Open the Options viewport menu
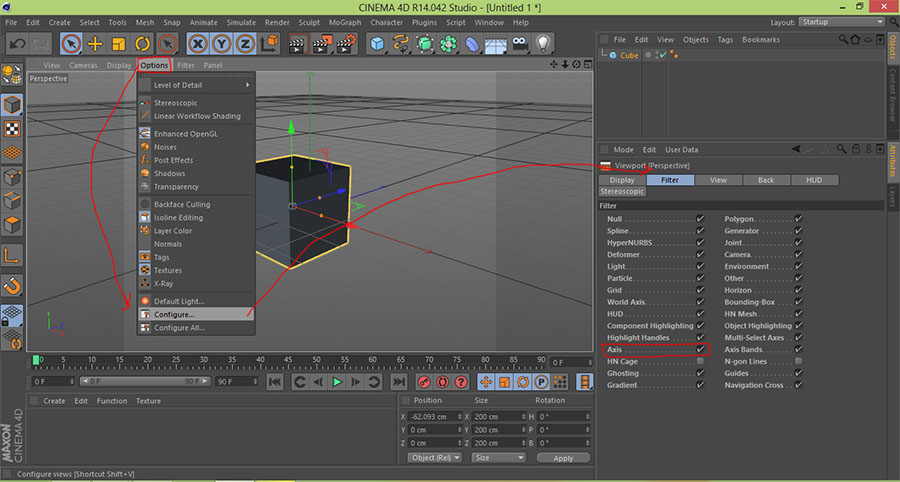Image resolution: width=900 pixels, height=482 pixels. [x=154, y=65]
